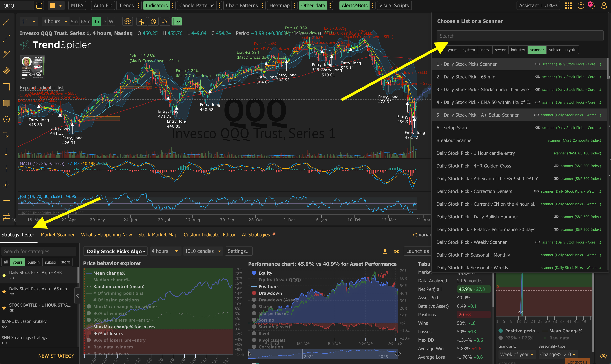Toggle the Correlation series in performance legend
Image resolution: width=611 pixels, height=364 pixels.
coord(268,347)
